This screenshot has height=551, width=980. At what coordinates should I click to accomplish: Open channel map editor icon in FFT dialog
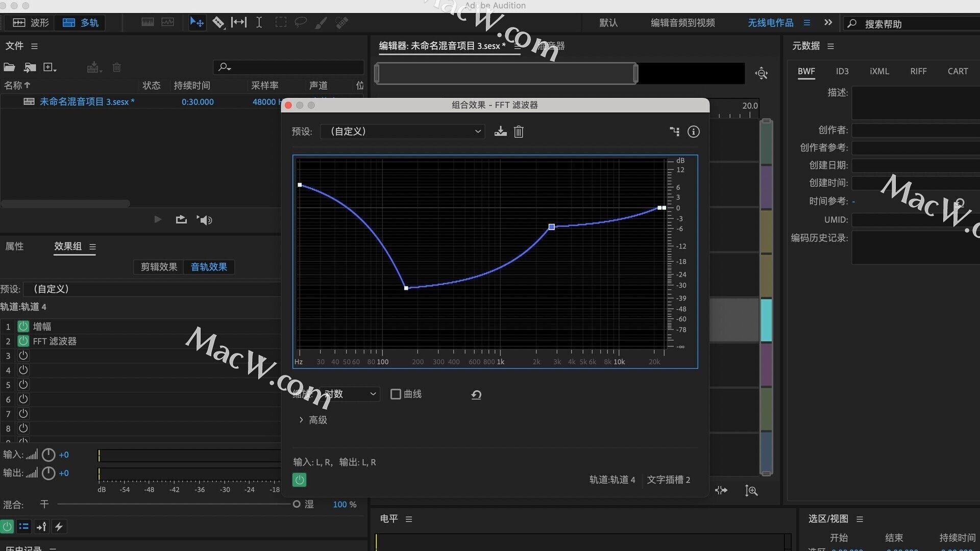click(674, 132)
